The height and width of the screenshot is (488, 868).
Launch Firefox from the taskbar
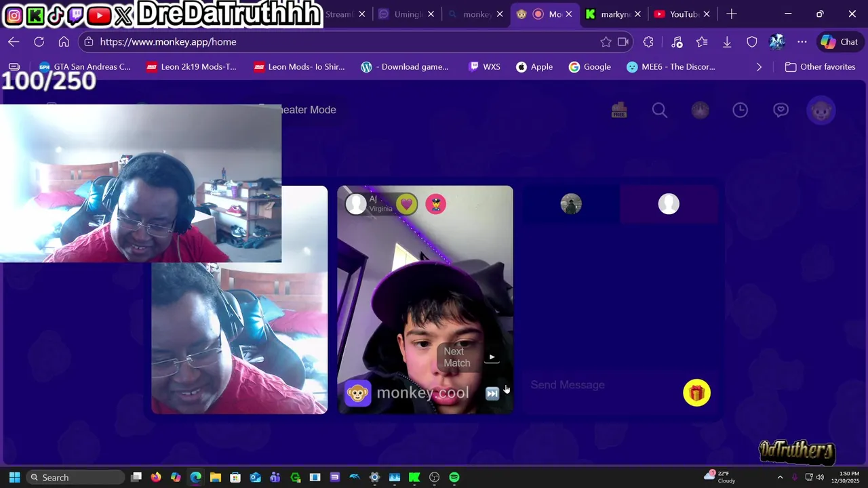pyautogui.click(x=156, y=477)
